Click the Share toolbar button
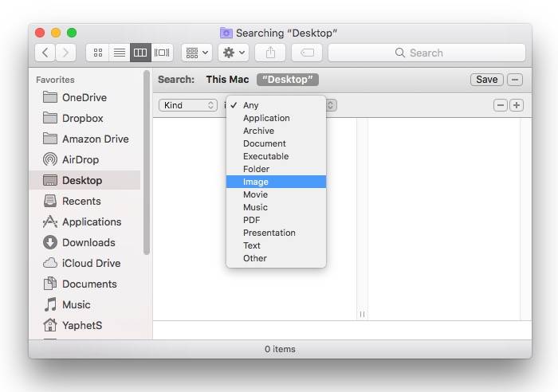 pos(270,53)
